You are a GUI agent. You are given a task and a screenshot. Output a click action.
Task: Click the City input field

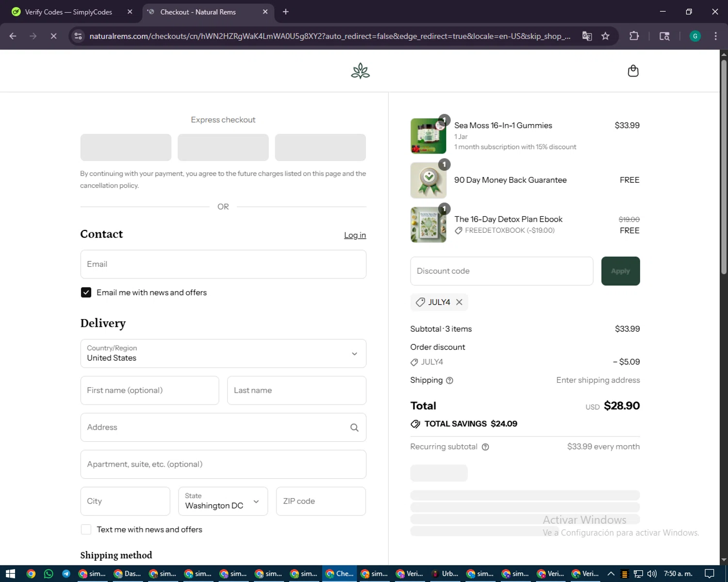click(125, 501)
